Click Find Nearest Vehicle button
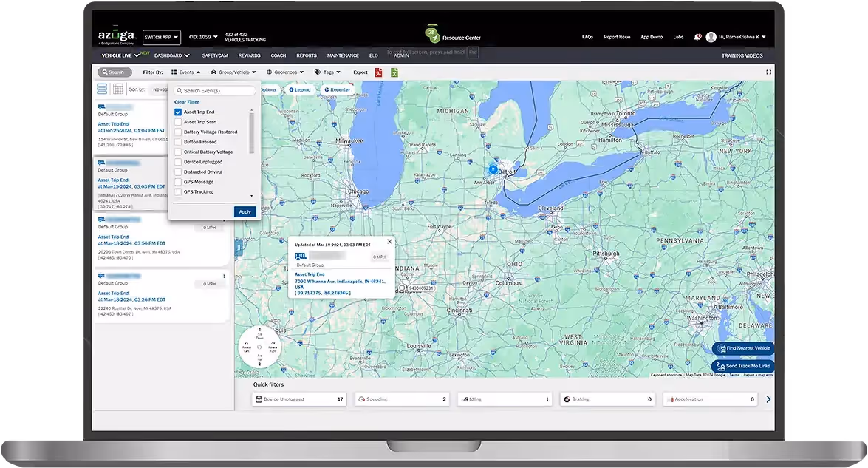This screenshot has height=468, width=868. pos(743,348)
